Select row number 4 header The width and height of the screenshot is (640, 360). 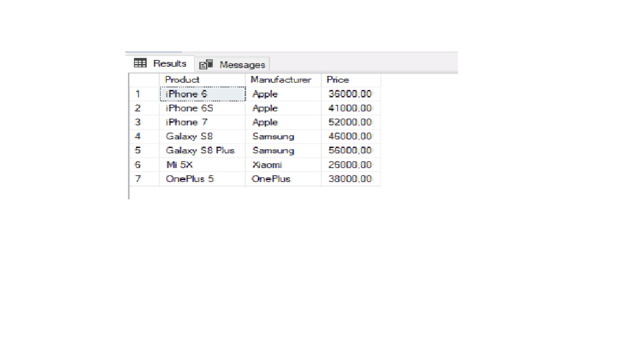point(144,136)
